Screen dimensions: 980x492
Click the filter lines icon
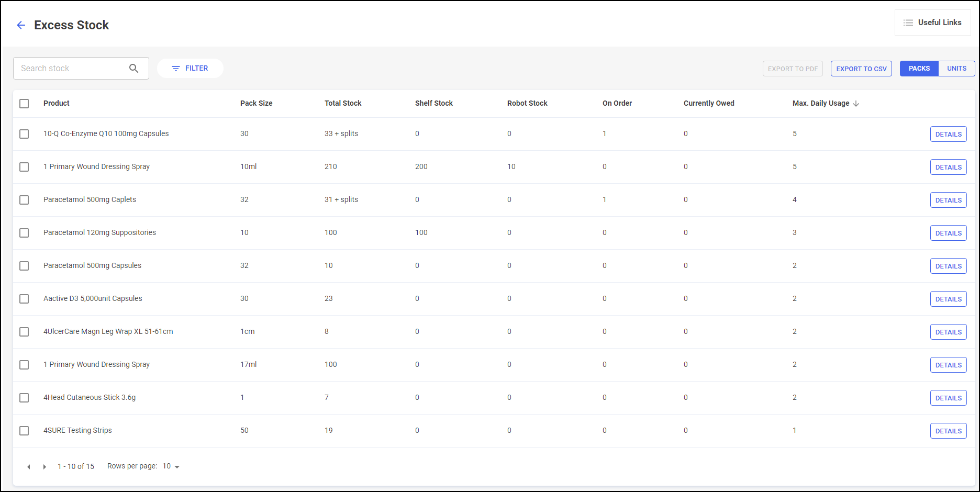[176, 69]
